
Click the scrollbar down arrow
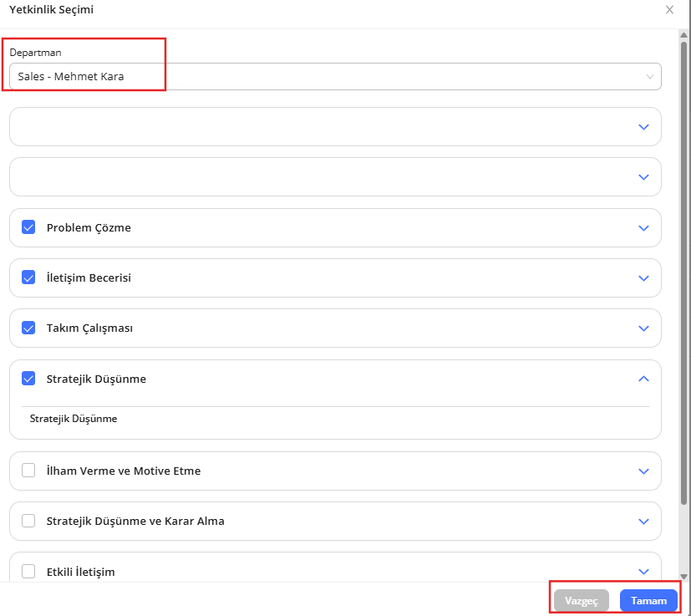[683, 576]
